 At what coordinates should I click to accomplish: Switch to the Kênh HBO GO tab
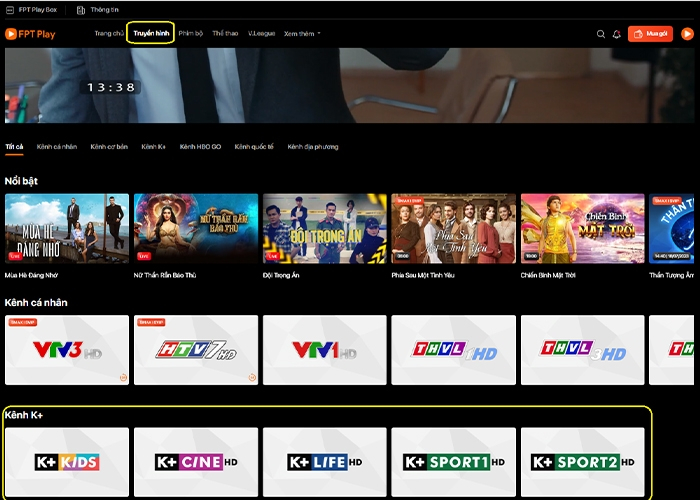coord(200,147)
